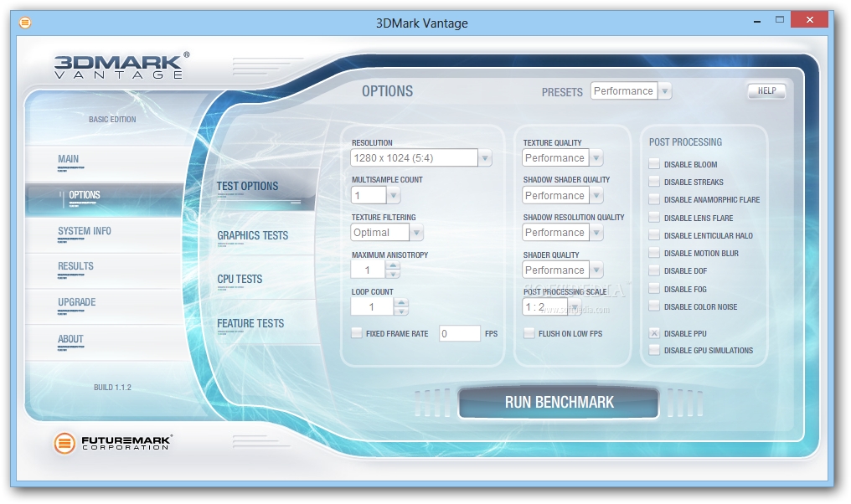The width and height of the screenshot is (851, 504).
Task: Select the Options sidebar item
Action: 103,198
